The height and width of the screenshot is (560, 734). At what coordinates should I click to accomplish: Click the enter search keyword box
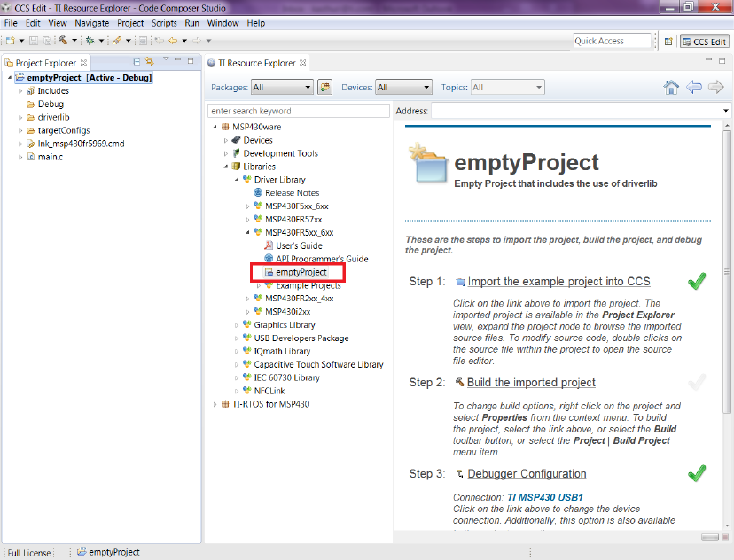point(298,111)
